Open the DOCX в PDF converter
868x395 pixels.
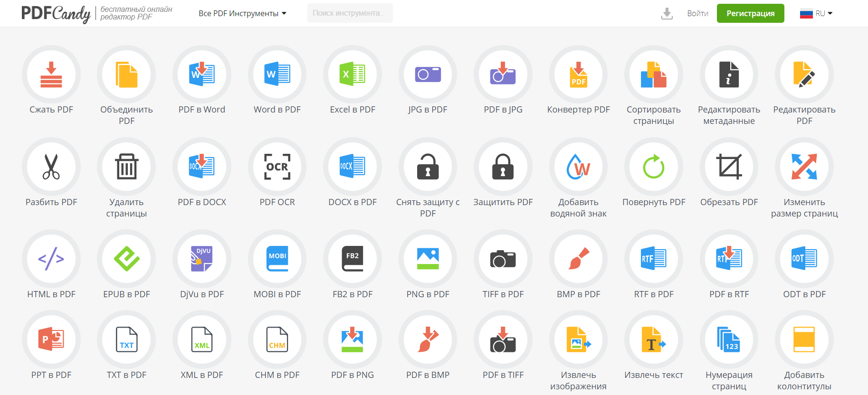pos(353,167)
